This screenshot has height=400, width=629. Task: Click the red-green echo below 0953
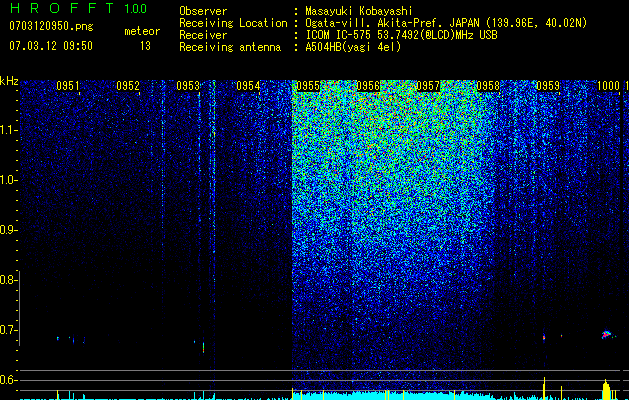pos(203,347)
